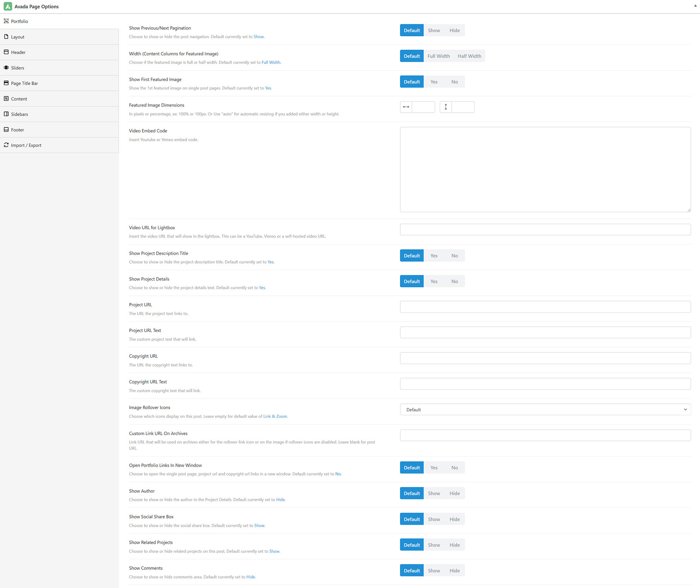Grab the Video Embed Code resize handle
The height and width of the screenshot is (588, 700).
[689, 210]
